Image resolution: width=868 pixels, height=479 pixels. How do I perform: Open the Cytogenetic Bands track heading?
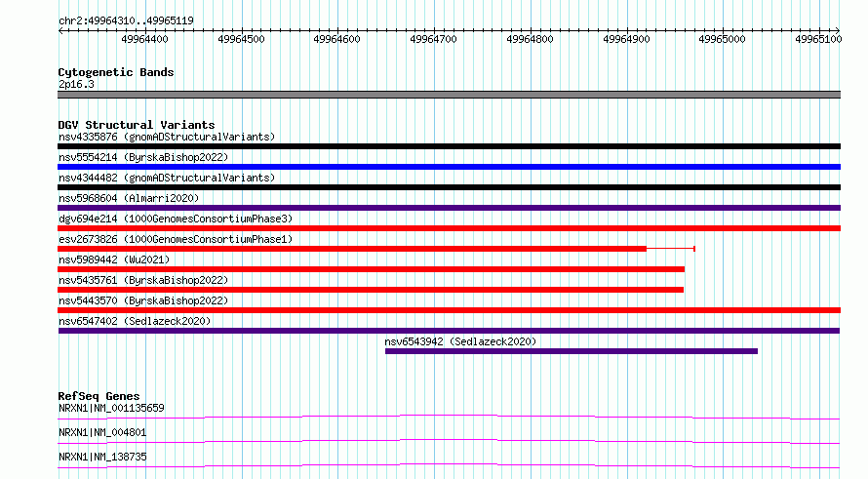116,72
